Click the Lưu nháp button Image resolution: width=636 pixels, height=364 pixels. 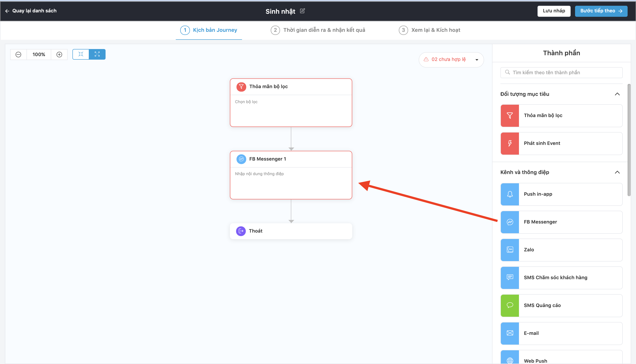coord(554,11)
